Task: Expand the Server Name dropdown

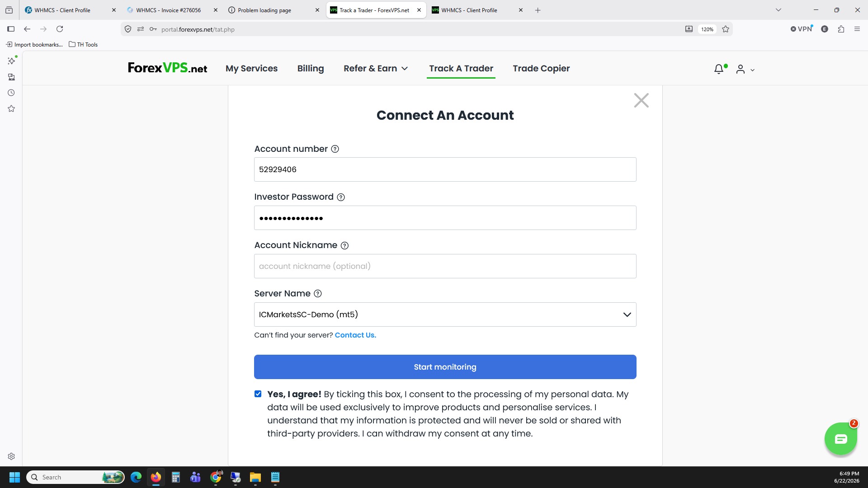Action: click(x=445, y=314)
